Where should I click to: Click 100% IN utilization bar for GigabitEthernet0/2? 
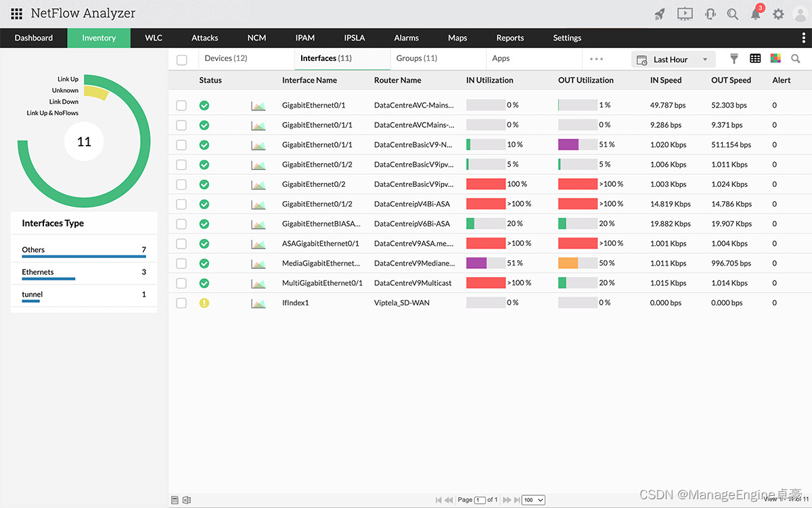486,184
